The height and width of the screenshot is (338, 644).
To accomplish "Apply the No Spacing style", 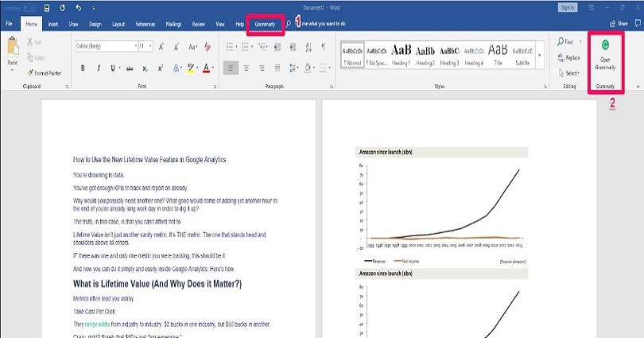I will [377, 55].
